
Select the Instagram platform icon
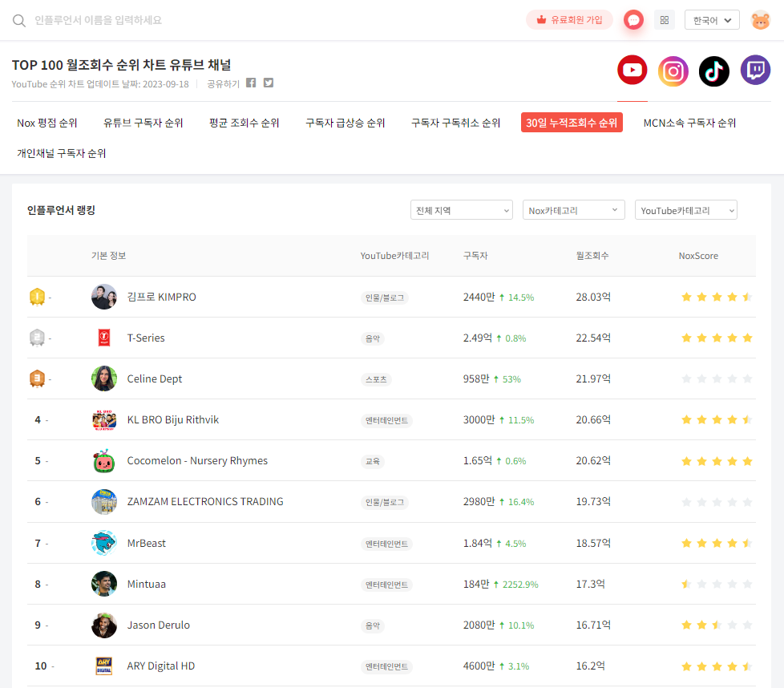[x=673, y=71]
